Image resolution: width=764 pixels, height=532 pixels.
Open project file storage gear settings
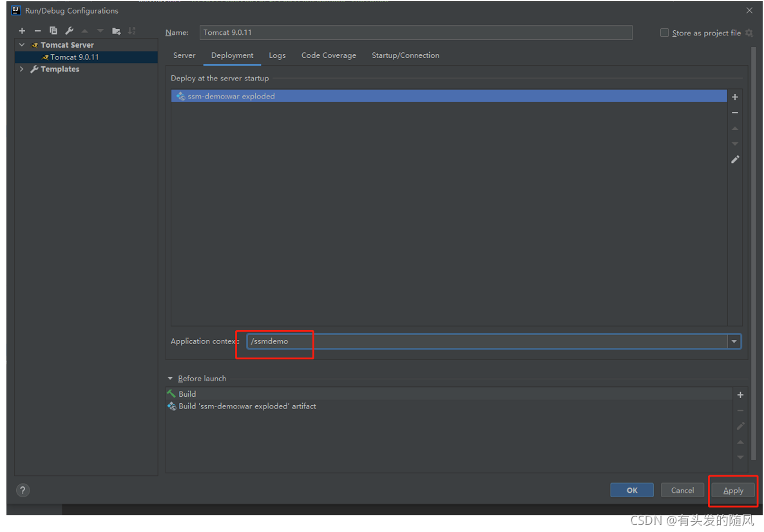pyautogui.click(x=749, y=33)
